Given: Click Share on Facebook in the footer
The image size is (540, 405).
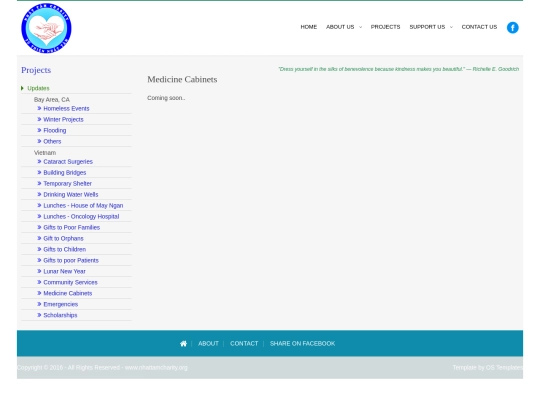Looking at the screenshot, I should pyautogui.click(x=302, y=344).
